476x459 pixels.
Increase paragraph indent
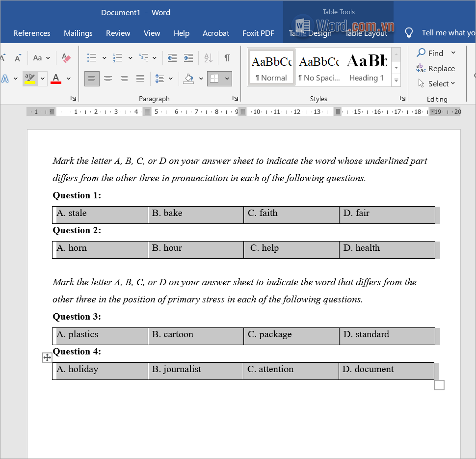(x=188, y=58)
